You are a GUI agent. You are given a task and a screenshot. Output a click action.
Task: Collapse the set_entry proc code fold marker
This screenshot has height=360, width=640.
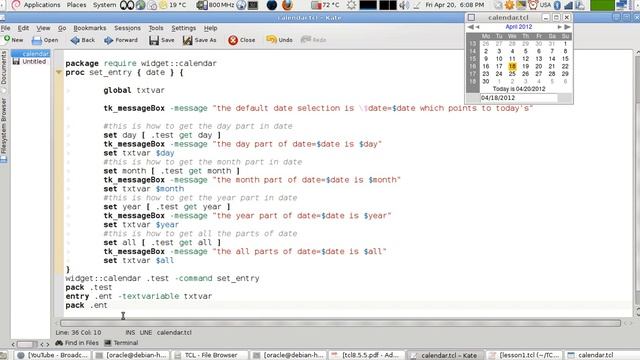[x=59, y=72]
